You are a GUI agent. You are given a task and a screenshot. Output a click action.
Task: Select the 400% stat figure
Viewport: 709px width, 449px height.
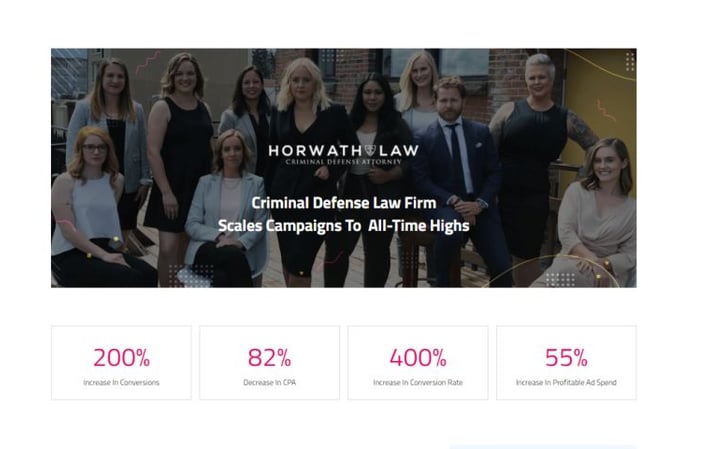pos(418,358)
